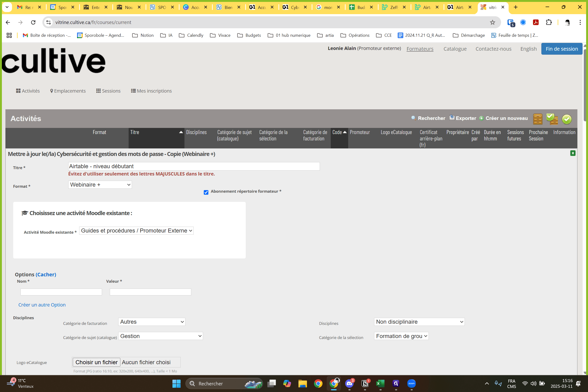This screenshot has width=588, height=392.
Task: Open the Chrome three-dot menu
Action: coord(580,22)
